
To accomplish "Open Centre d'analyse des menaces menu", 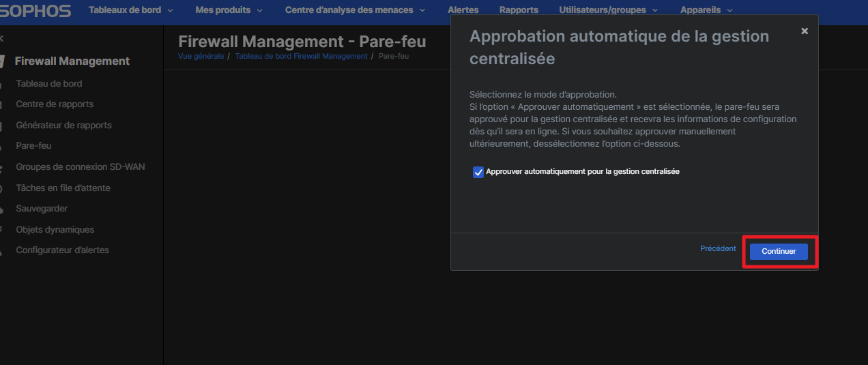I will (355, 10).
